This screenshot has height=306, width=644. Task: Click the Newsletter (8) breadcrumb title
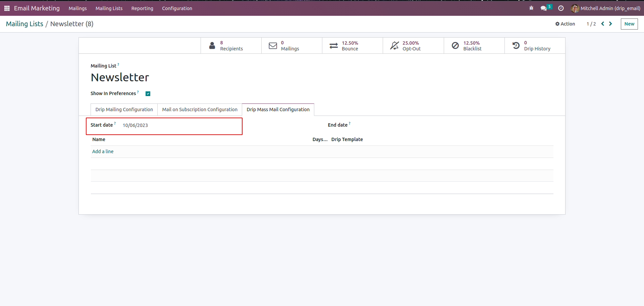[x=72, y=24]
